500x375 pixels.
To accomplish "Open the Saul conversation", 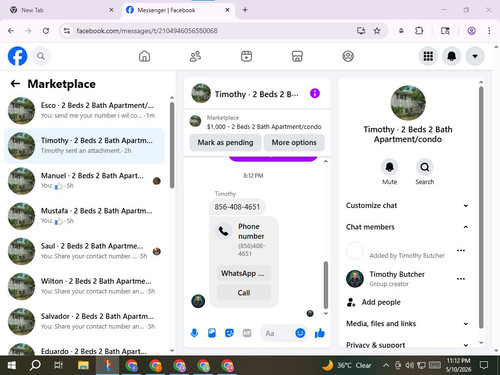I will coord(84,251).
